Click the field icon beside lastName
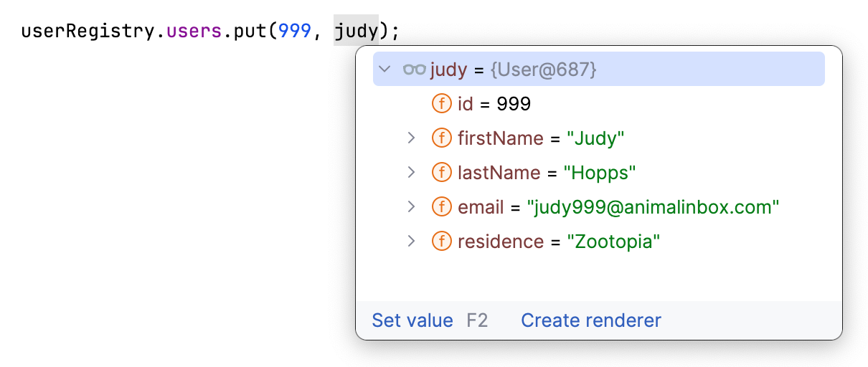The height and width of the screenshot is (367, 868). click(442, 172)
